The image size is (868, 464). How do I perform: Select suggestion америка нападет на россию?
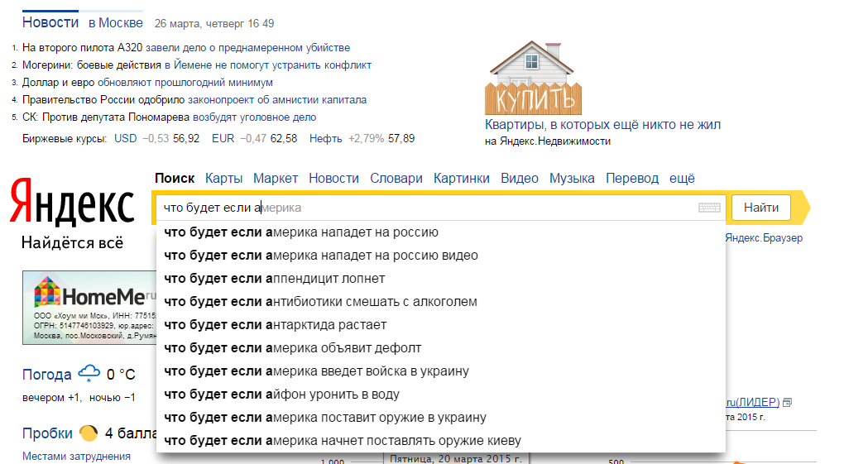click(441, 232)
